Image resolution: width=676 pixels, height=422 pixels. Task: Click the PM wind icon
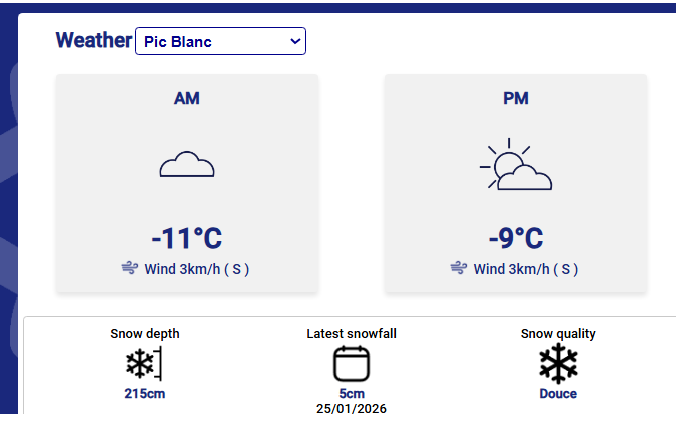point(459,268)
